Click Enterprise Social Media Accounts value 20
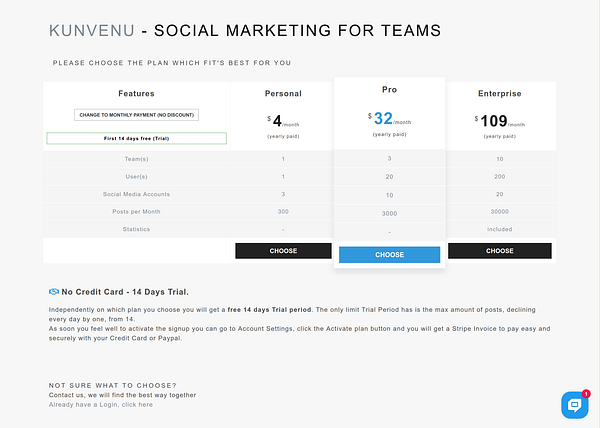600x428 pixels. click(500, 194)
